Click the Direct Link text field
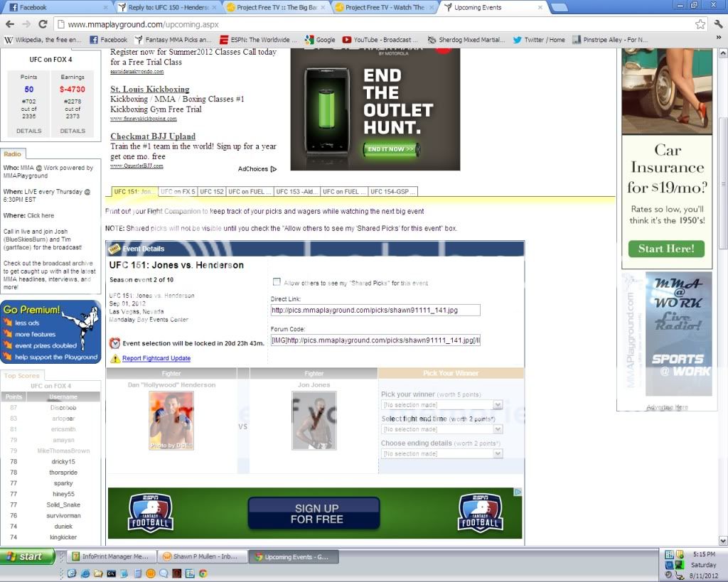The height and width of the screenshot is (582, 728). (x=375, y=310)
